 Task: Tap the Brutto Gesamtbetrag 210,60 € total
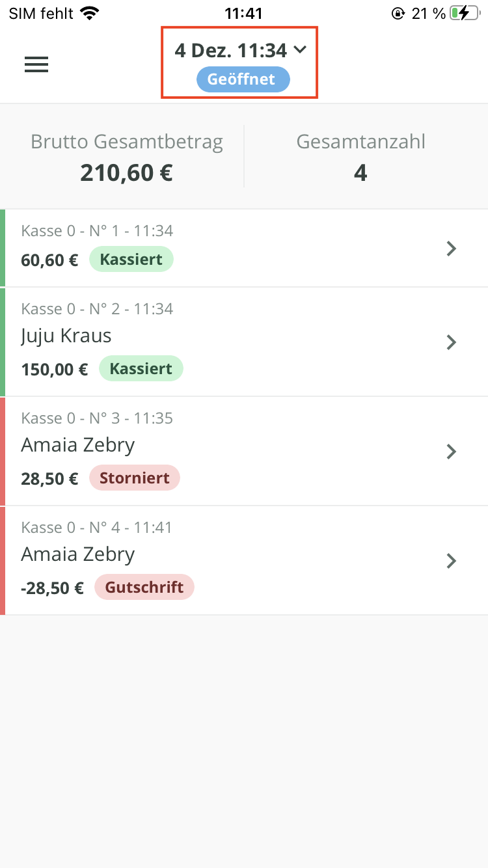click(x=127, y=173)
